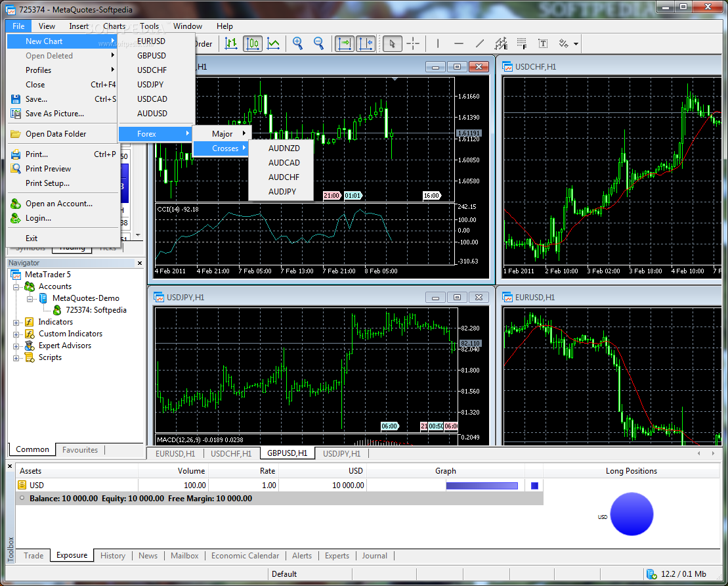Open the arrows tool dropdown arrow
The height and width of the screenshot is (586, 728).
pyautogui.click(x=576, y=44)
